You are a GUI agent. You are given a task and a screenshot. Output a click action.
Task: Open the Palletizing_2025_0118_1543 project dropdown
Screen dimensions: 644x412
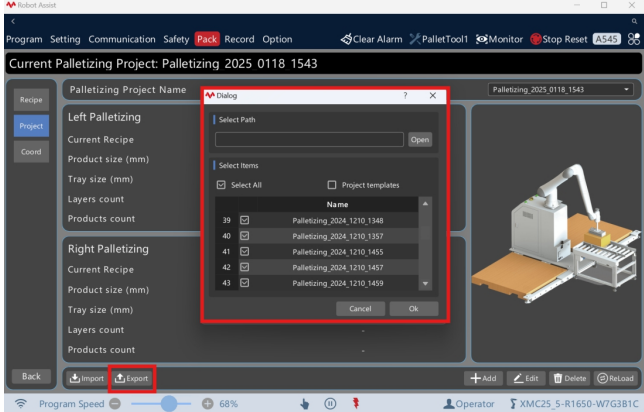[x=561, y=90]
